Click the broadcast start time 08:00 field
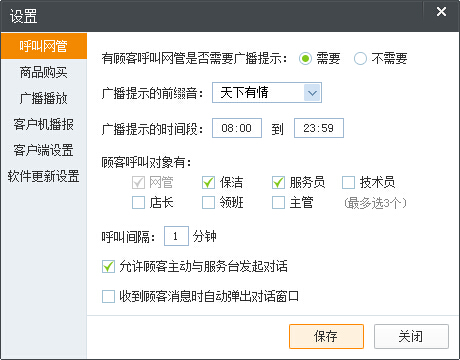 pyautogui.click(x=237, y=128)
